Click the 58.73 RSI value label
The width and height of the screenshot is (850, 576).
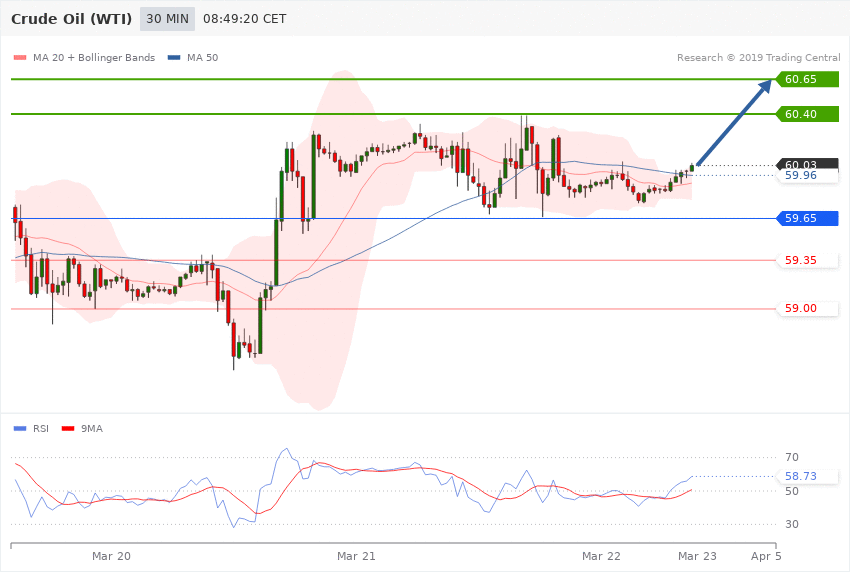point(808,476)
